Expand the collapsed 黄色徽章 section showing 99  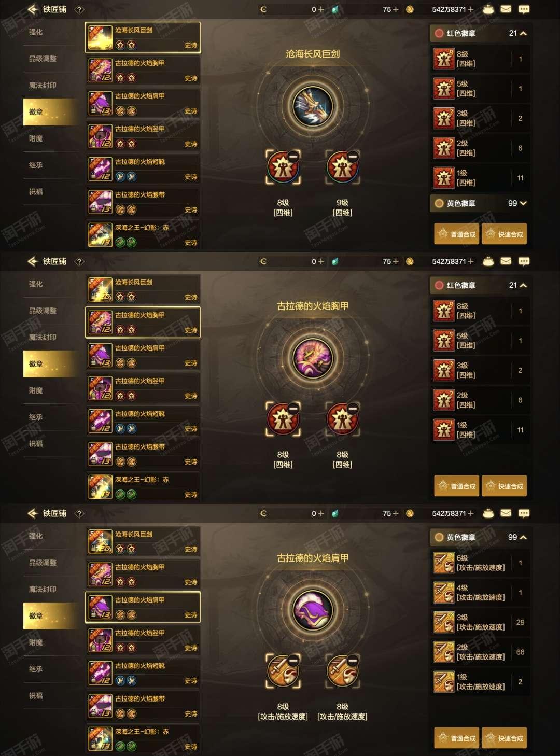click(480, 203)
